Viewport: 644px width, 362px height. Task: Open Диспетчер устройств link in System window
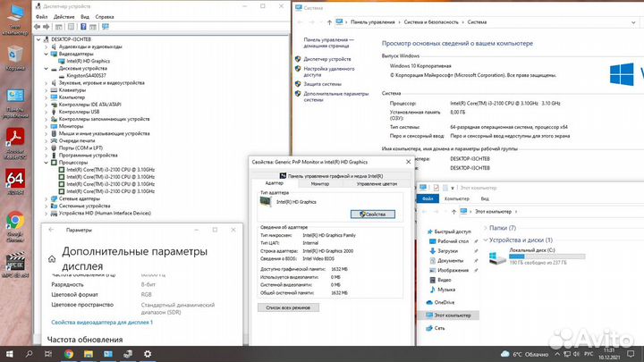tap(327, 59)
